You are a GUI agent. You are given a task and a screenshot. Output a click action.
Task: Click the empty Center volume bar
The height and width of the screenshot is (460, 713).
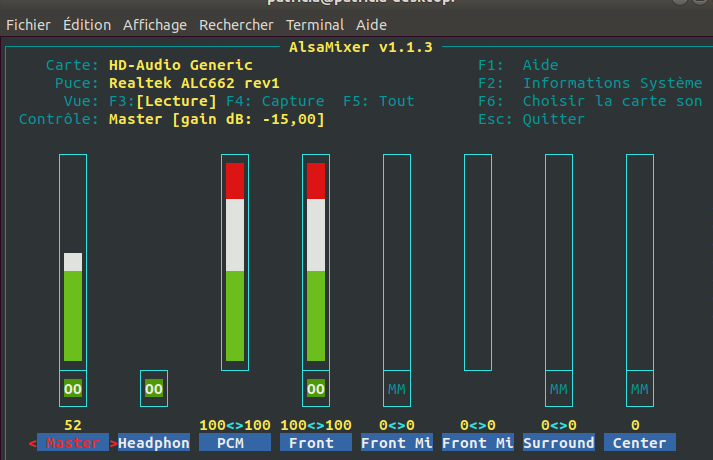tap(639, 262)
